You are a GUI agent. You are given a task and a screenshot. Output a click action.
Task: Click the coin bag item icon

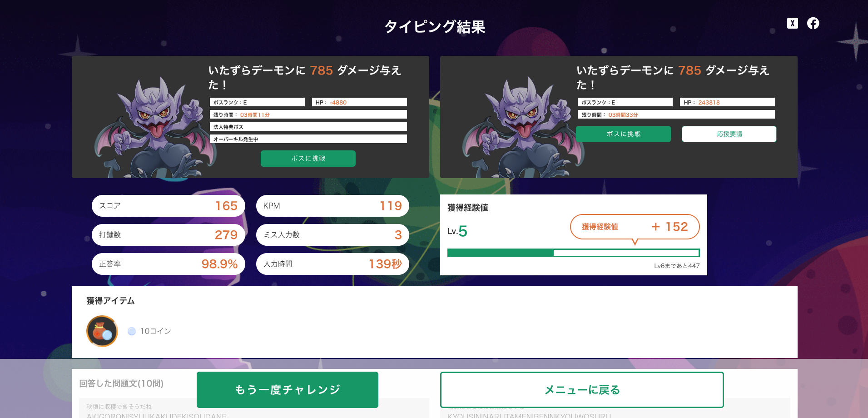[102, 331]
